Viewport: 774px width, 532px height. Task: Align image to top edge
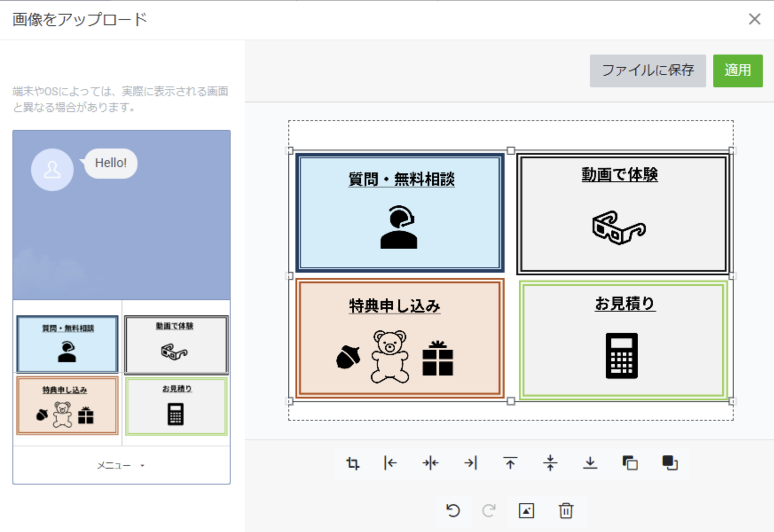pyautogui.click(x=510, y=463)
